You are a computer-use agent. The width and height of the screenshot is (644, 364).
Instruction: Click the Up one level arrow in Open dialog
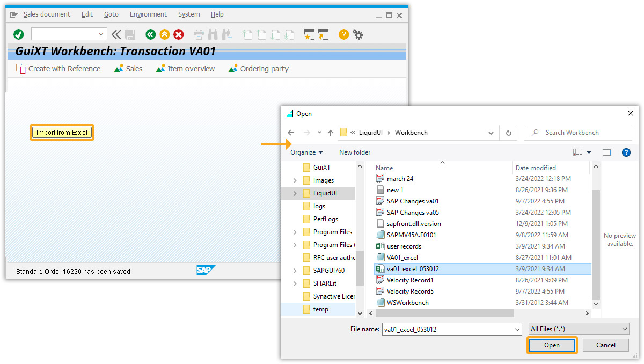click(331, 133)
